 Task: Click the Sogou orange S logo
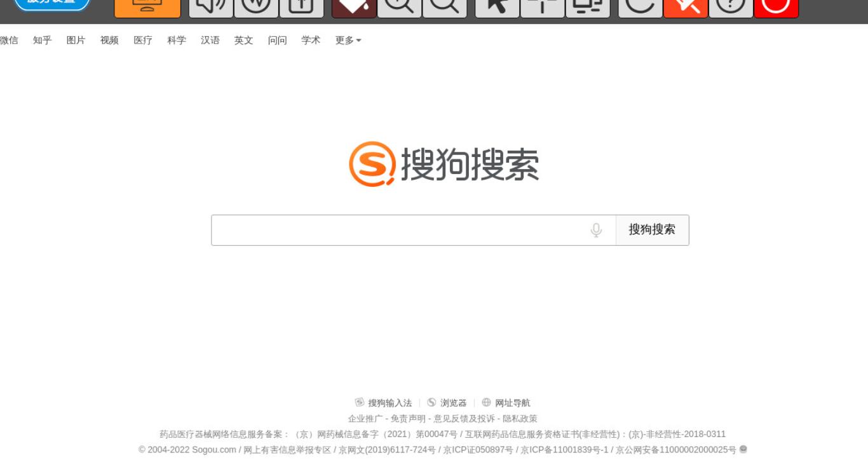coord(372,164)
